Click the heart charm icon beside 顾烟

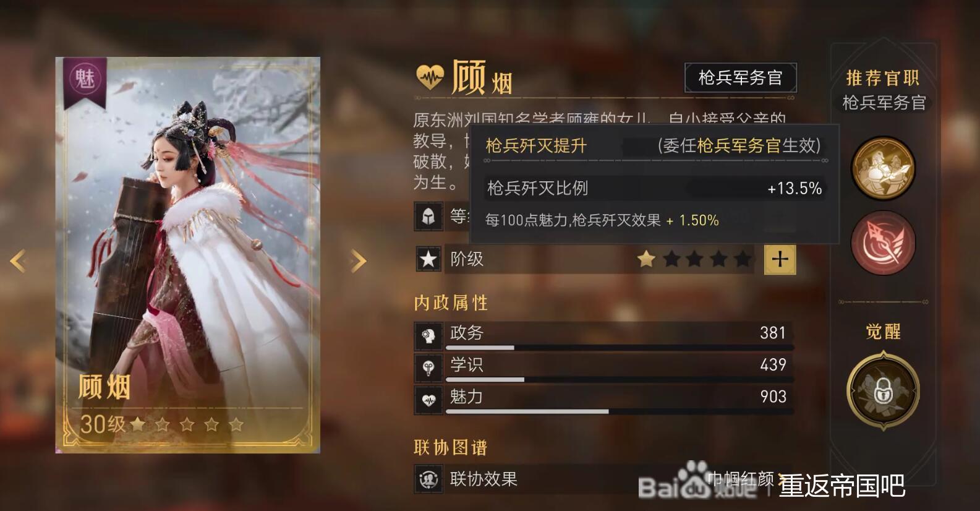tap(430, 77)
